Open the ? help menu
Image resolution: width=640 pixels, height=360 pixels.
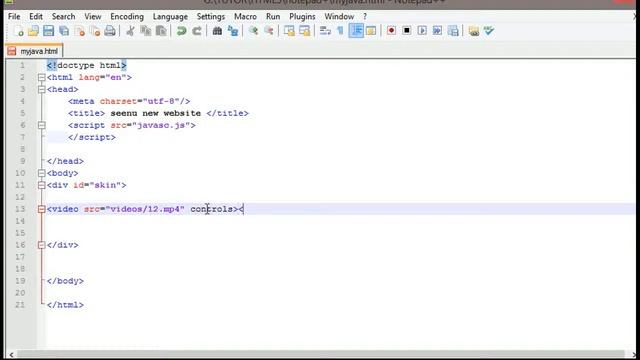[365, 17]
